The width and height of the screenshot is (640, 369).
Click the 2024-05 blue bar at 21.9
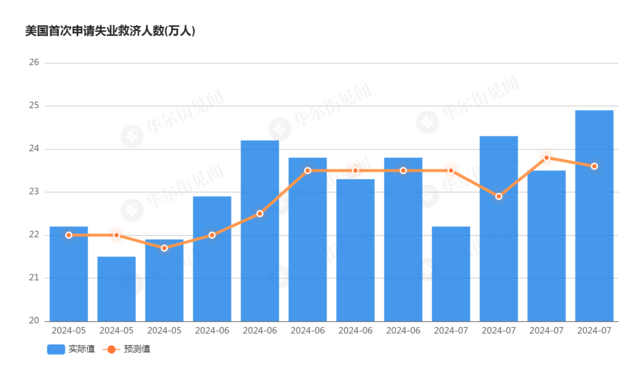164,280
